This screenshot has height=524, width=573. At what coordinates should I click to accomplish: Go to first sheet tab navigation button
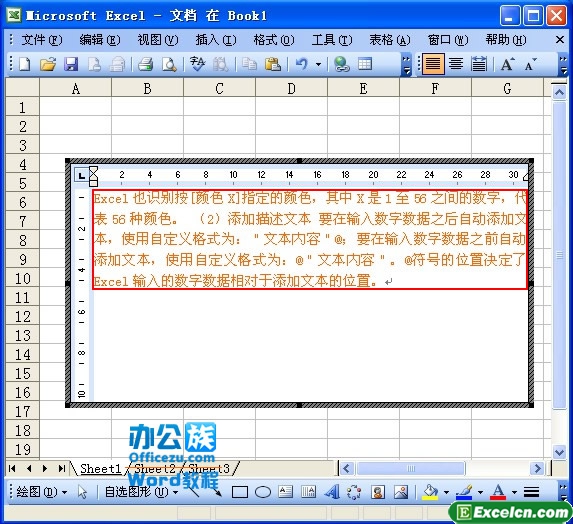click(12, 468)
